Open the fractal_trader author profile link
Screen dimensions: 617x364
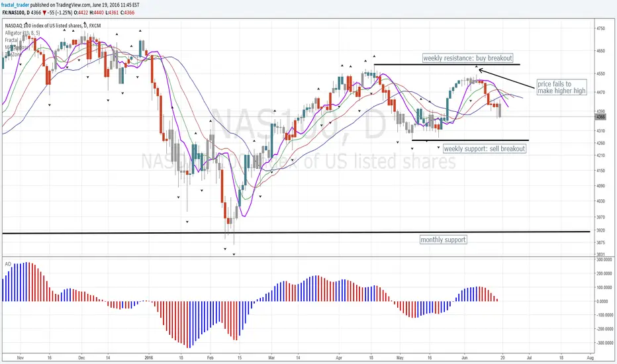[x=15, y=5]
